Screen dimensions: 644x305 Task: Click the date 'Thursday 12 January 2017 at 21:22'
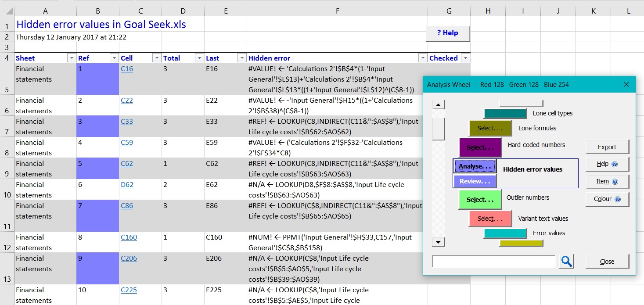coord(71,37)
